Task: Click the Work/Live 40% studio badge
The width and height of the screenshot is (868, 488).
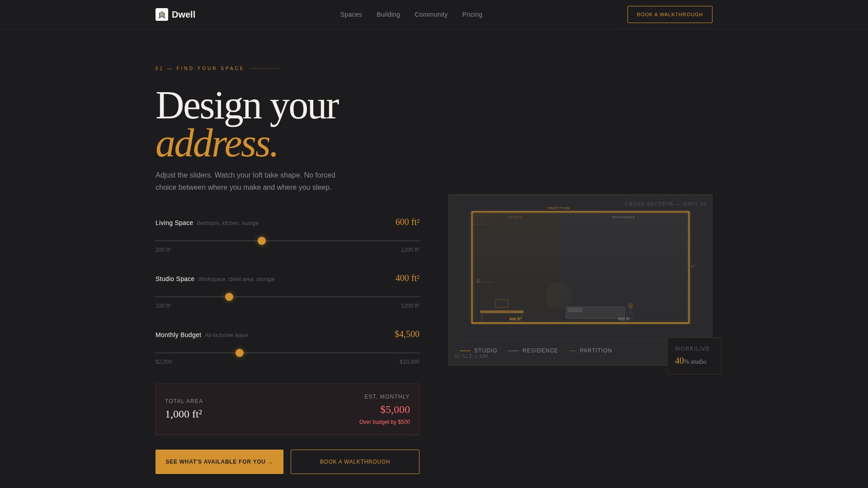Action: coord(694,356)
